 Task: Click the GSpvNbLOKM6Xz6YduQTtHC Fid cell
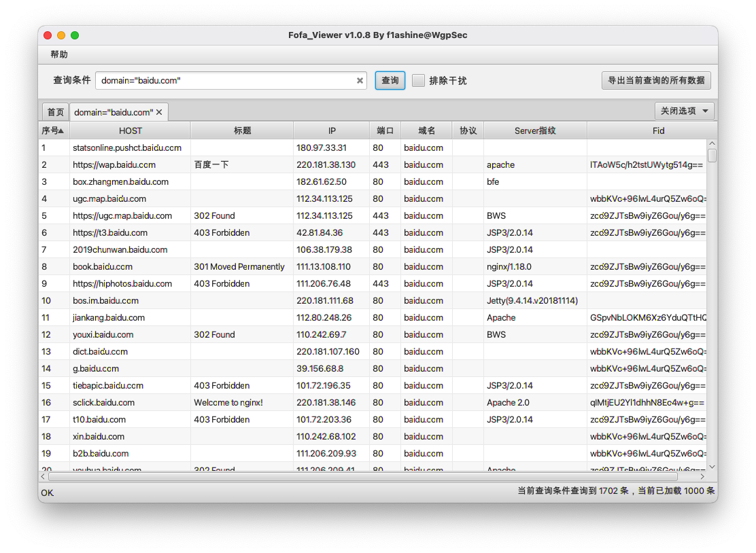coord(648,317)
